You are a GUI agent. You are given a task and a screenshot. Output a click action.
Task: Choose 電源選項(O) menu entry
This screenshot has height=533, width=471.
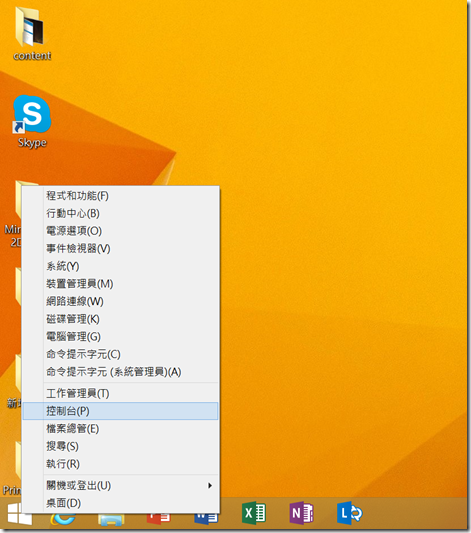click(x=120, y=231)
